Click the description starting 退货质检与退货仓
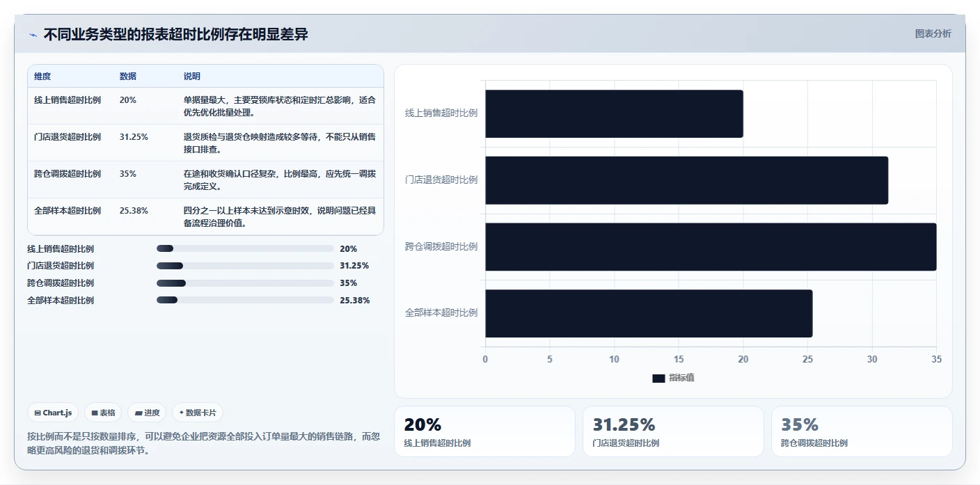980x485 pixels. click(x=280, y=143)
